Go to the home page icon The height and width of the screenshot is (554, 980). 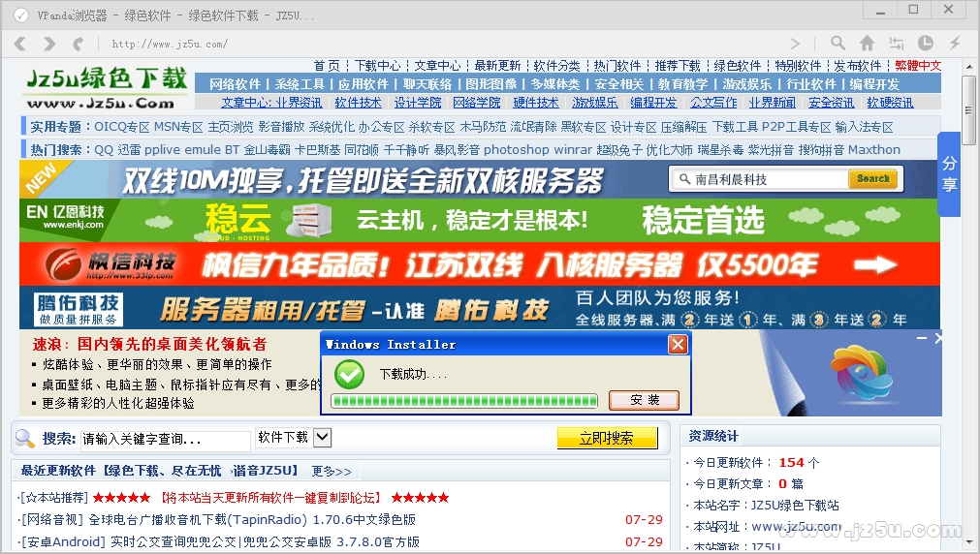[x=867, y=43]
